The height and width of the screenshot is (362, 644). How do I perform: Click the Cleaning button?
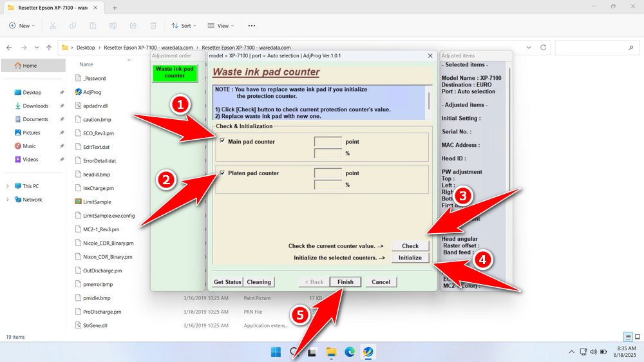tap(259, 282)
